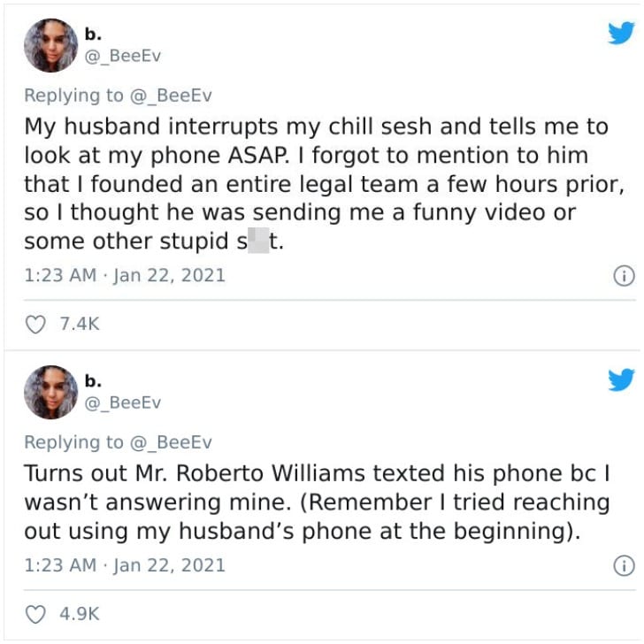Open the tweet text starting 'Turns out Mr. Roberto'
The image size is (644, 644).
pyautogui.click(x=317, y=502)
